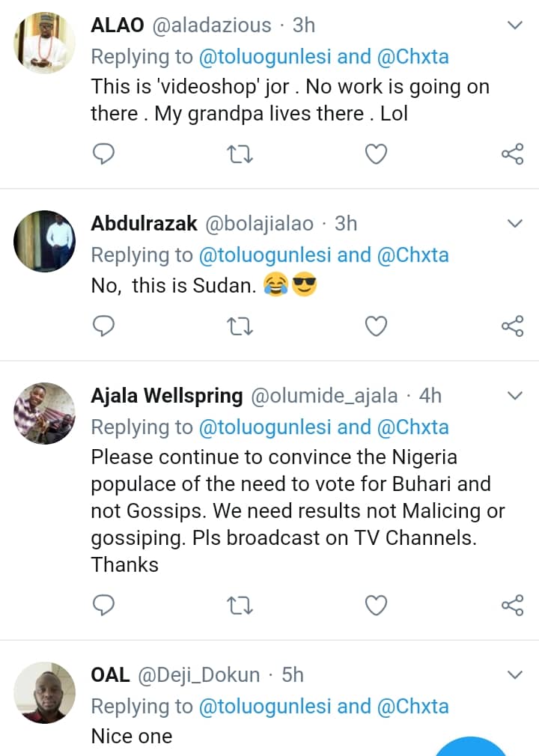Like Ajala Wellspring's tweet
Viewport: 539px width, 756px height.
click(x=376, y=605)
